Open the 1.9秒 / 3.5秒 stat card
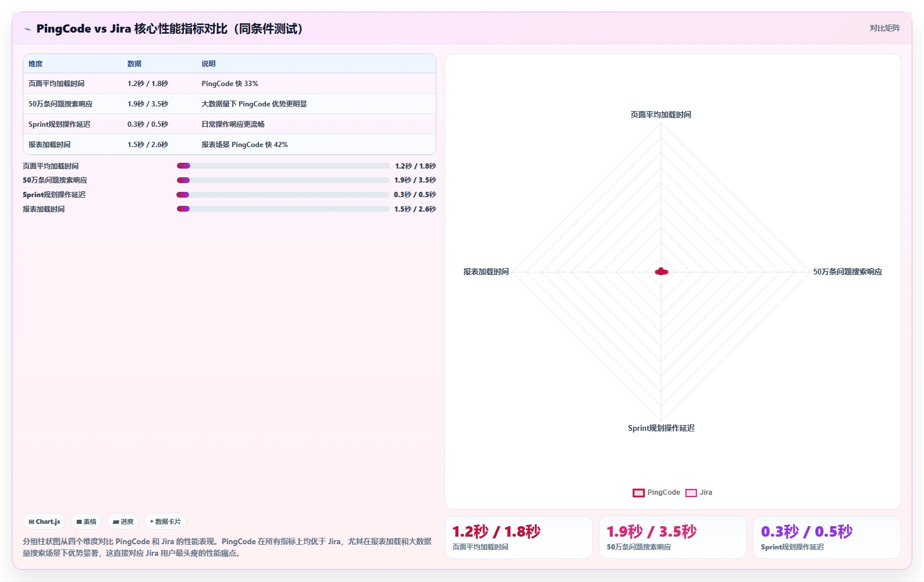The width and height of the screenshot is (924, 582). pos(673,537)
